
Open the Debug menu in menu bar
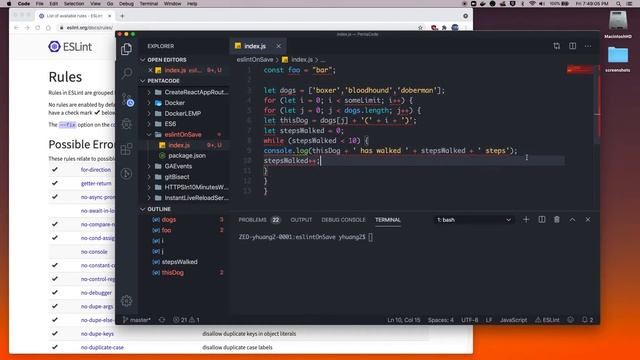point(126,4)
